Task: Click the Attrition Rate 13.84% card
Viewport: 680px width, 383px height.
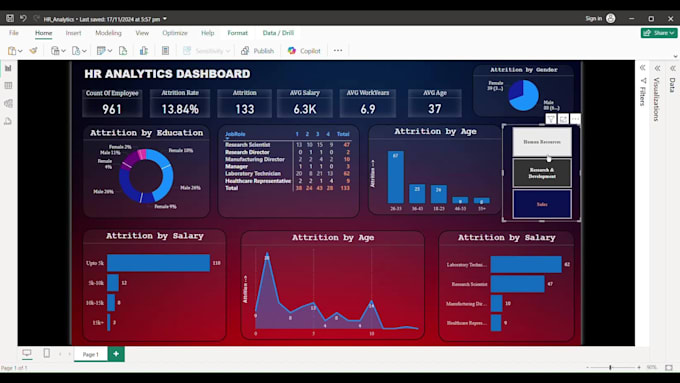Action: [x=180, y=103]
